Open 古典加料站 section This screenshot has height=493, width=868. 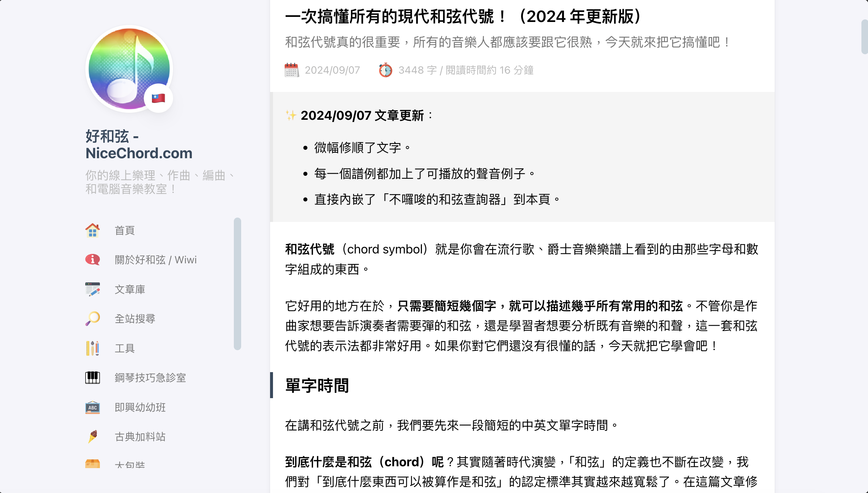tap(140, 437)
